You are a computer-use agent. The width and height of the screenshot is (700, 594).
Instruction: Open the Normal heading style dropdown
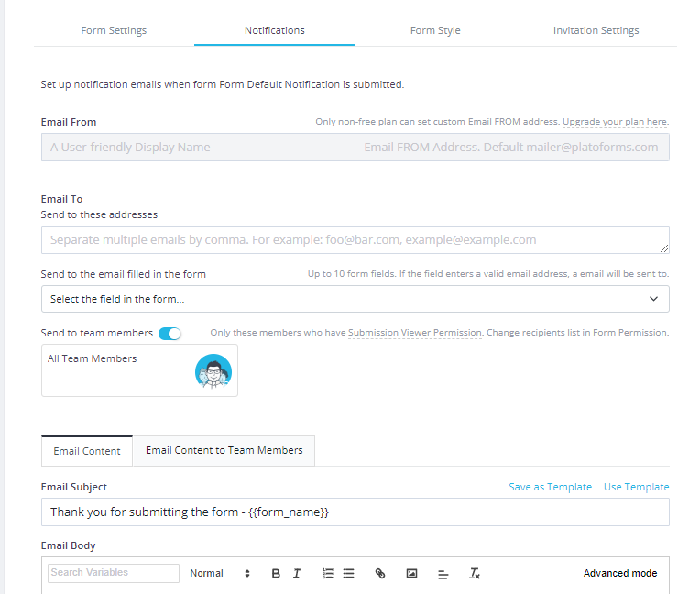(220, 574)
